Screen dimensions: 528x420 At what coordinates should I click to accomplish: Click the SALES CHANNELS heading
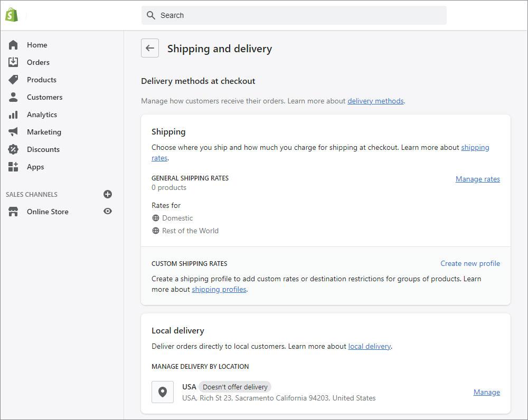(32, 195)
